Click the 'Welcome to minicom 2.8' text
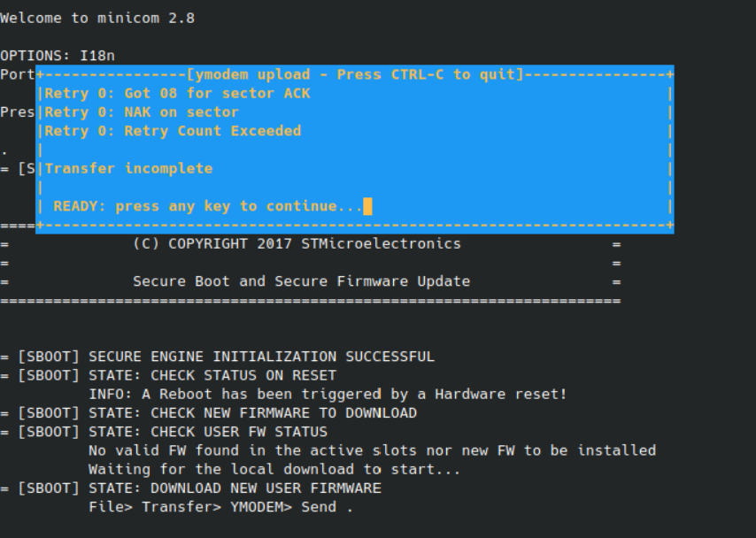This screenshot has width=756, height=538. click(97, 19)
